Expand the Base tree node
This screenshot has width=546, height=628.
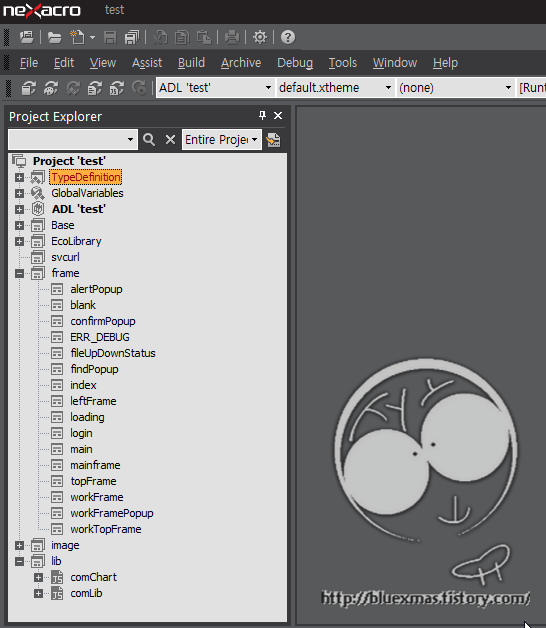(x=19, y=225)
